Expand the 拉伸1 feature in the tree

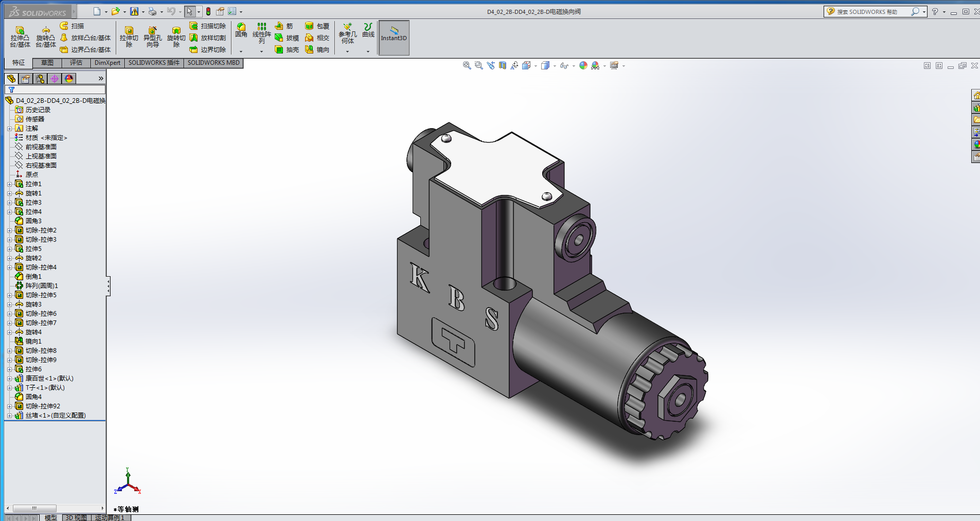(x=9, y=184)
